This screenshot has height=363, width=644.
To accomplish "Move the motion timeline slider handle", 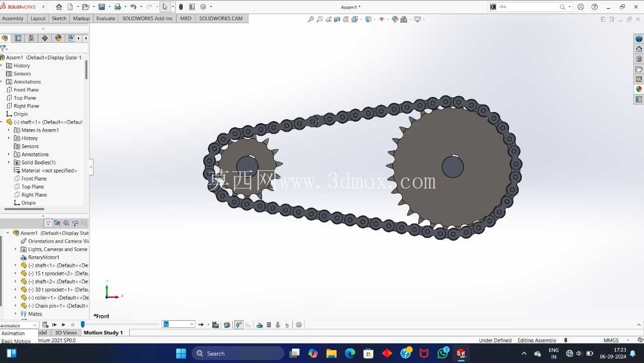I will [x=83, y=325].
